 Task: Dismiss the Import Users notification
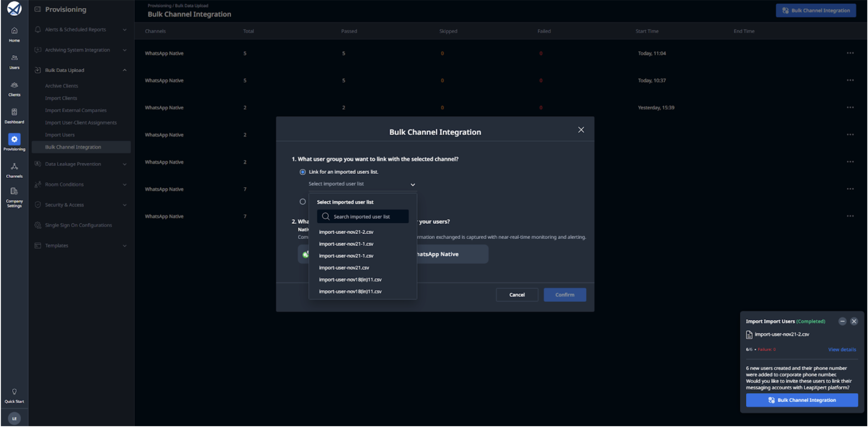coord(854,321)
